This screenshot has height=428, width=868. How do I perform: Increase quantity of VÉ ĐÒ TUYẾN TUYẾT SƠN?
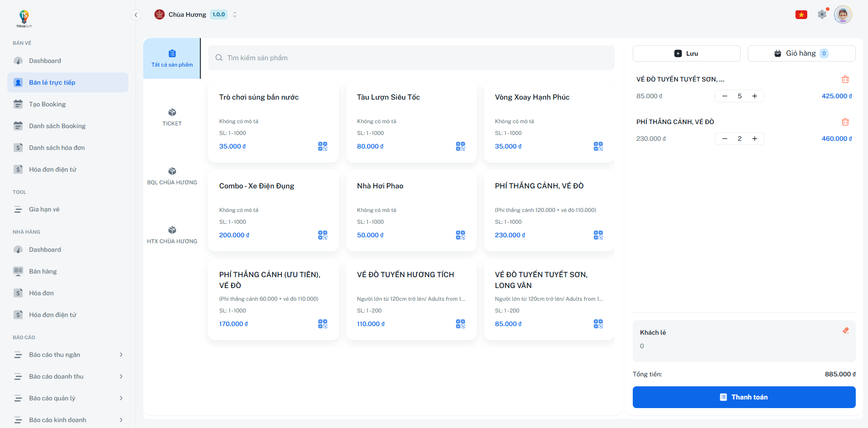point(755,96)
